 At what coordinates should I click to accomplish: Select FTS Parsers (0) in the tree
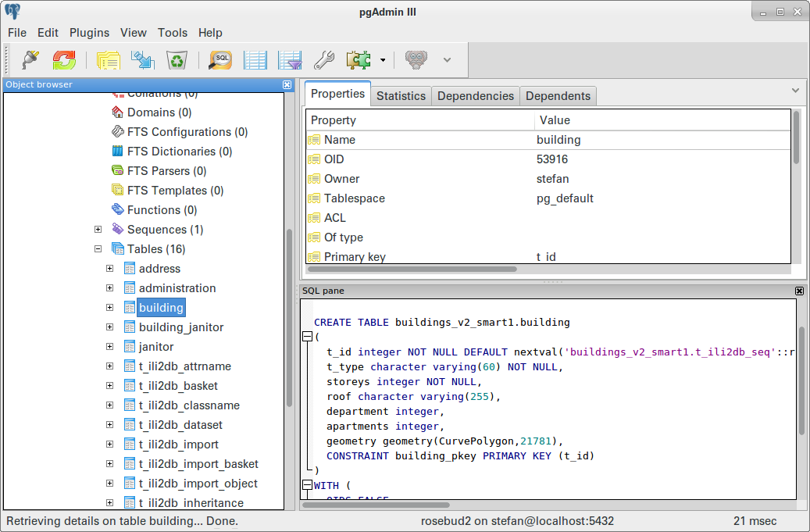click(167, 171)
